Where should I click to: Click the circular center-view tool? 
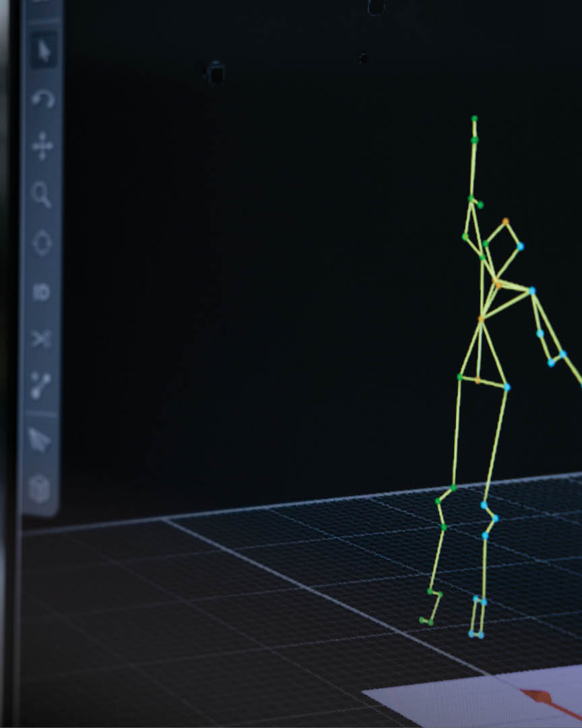point(42,243)
